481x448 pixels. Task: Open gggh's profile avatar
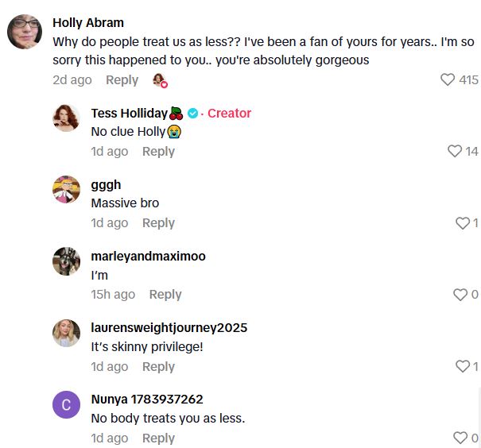66,191
